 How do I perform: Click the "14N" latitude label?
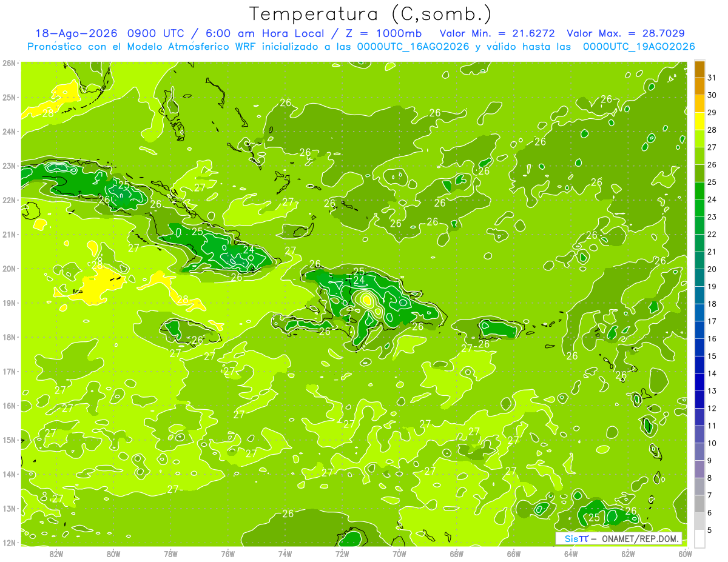click(9, 474)
